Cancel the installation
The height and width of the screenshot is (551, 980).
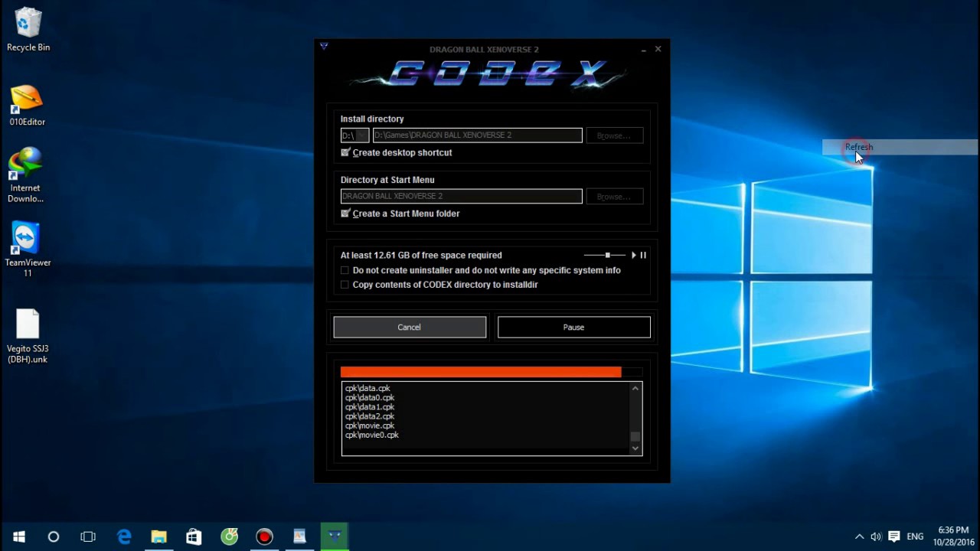pos(410,327)
